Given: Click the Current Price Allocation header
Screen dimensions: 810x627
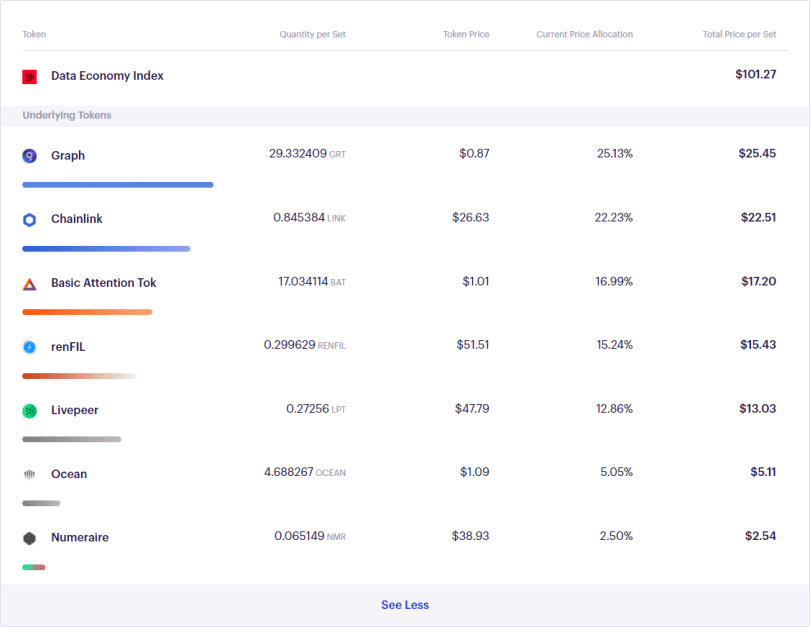Looking at the screenshot, I should tap(584, 34).
